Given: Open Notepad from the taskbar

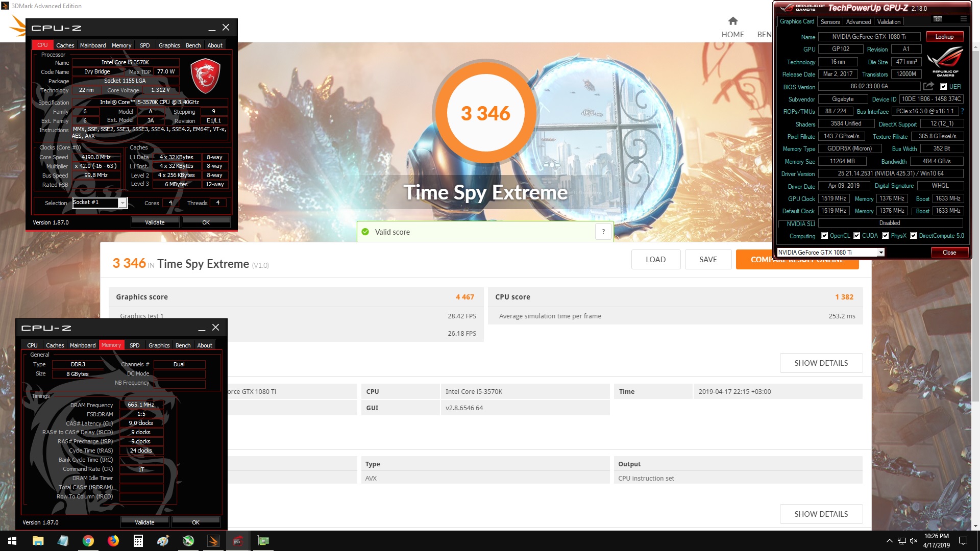Looking at the screenshot, I should [63, 541].
